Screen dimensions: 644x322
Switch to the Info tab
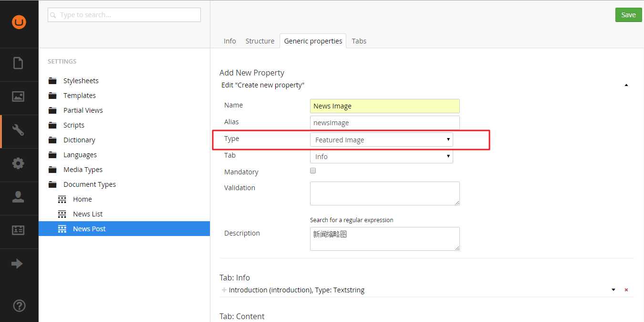tap(230, 41)
